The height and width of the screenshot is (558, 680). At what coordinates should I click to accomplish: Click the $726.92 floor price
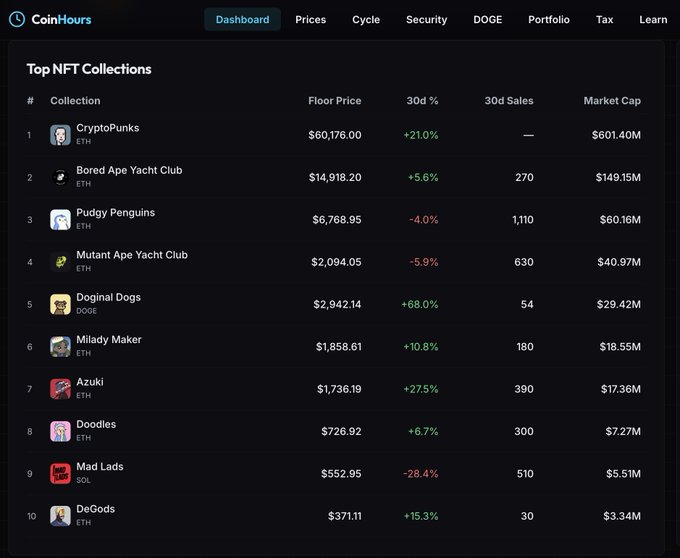tap(341, 431)
